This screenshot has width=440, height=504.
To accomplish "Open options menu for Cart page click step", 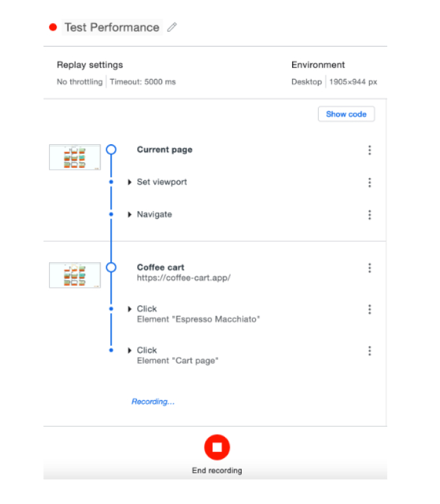I will pyautogui.click(x=369, y=351).
